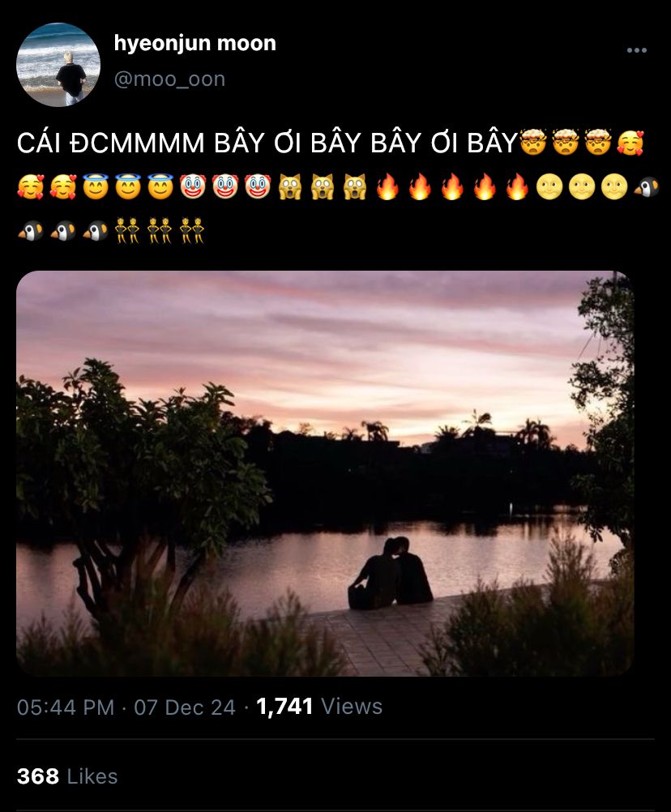Click the first clown face emoji
Screen dimensions: 671x812
click(x=193, y=187)
